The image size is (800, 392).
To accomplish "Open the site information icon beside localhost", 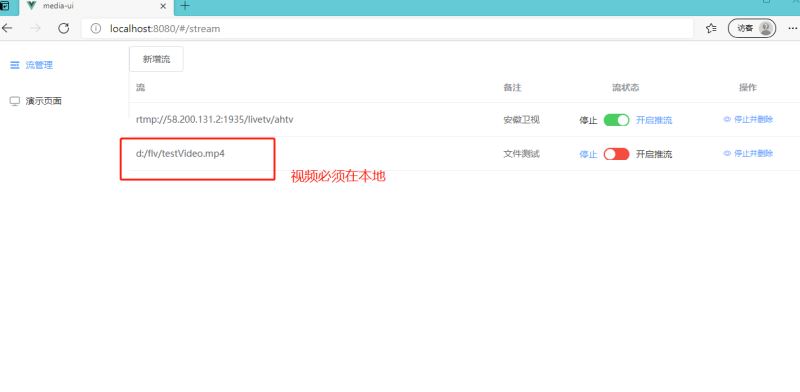I will (x=95, y=29).
